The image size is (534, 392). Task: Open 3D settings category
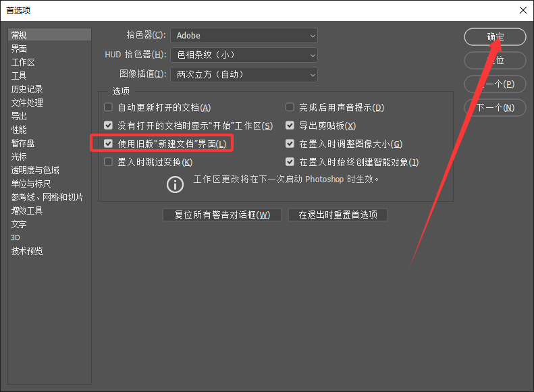coord(50,237)
